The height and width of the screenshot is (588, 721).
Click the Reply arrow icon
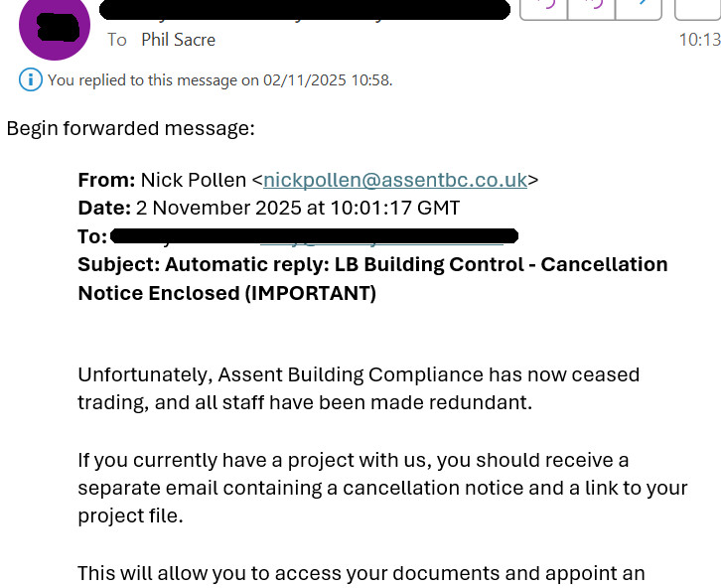click(544, 6)
